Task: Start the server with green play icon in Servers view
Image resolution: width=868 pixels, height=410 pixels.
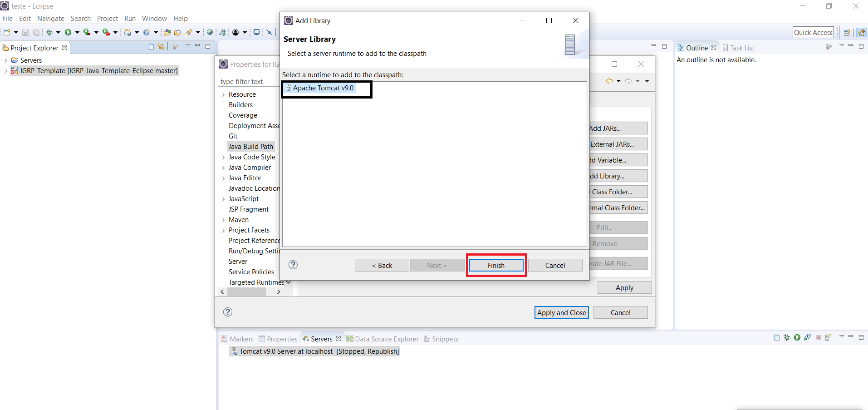Action: coord(797,337)
